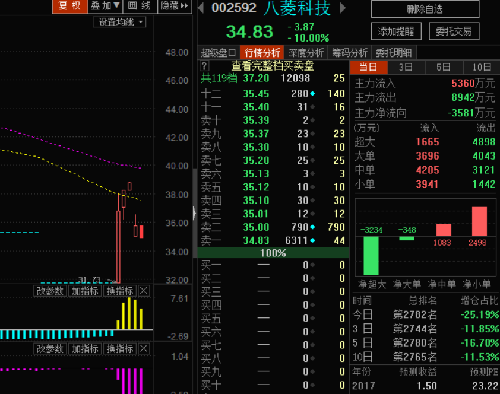
Task: Click the latest red candlestick on the chart
Action: tap(142, 231)
